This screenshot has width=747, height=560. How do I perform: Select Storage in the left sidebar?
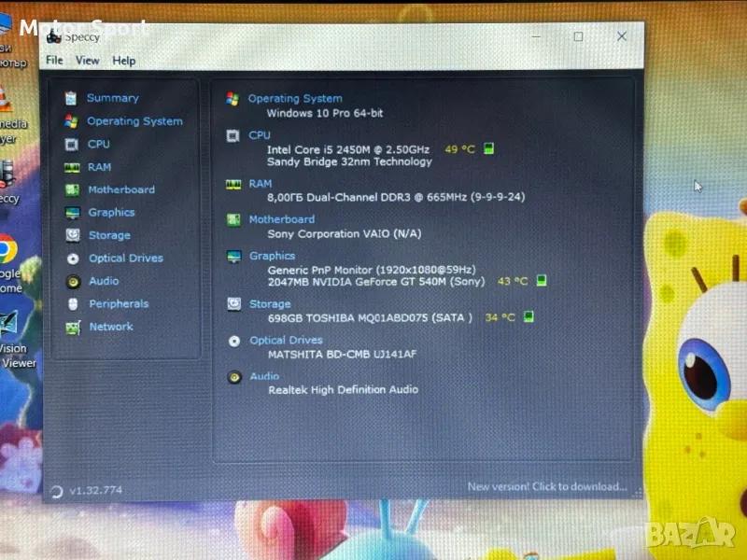(x=109, y=235)
